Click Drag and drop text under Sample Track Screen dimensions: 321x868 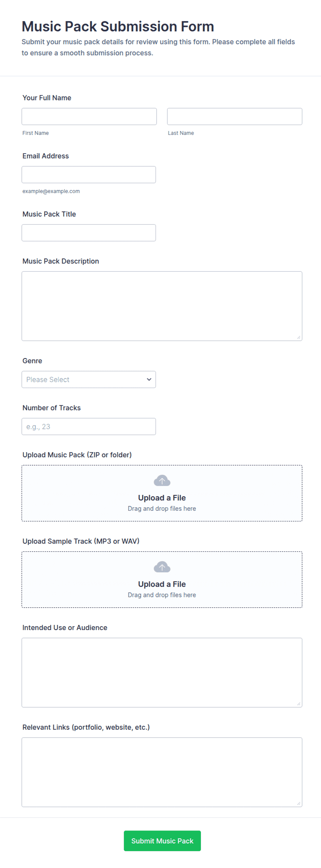click(x=162, y=595)
